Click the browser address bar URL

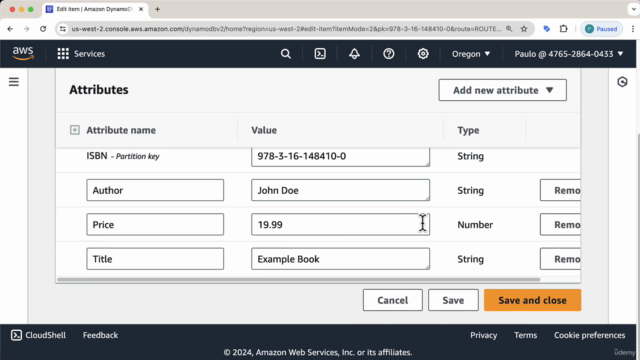[286, 29]
